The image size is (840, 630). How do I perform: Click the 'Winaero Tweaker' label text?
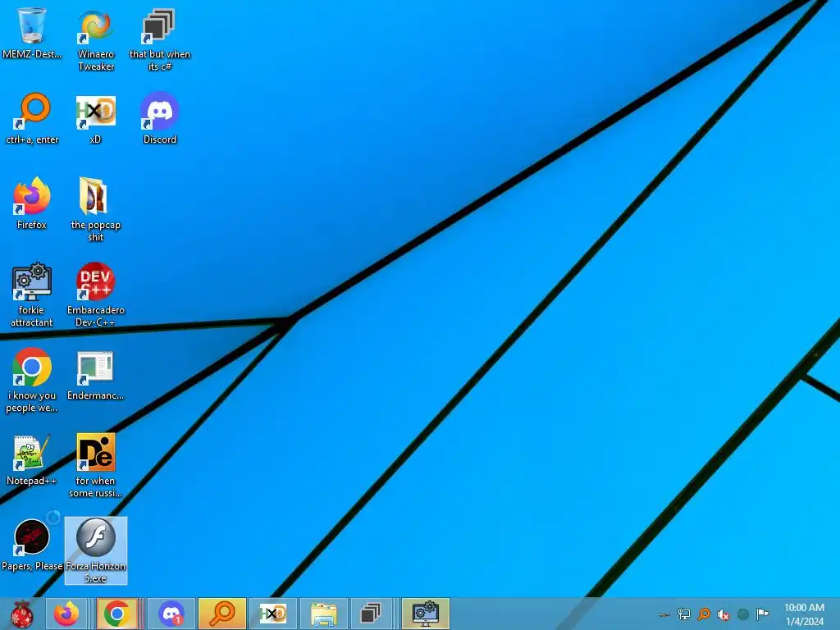[x=96, y=60]
